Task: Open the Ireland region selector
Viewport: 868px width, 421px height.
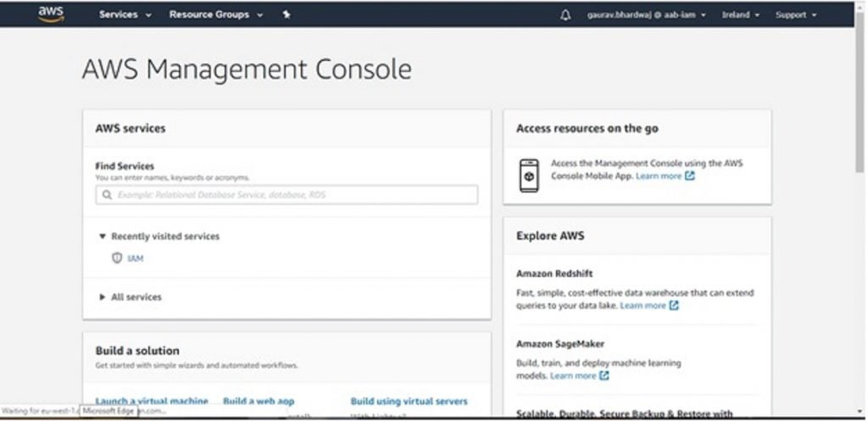Action: (740, 15)
